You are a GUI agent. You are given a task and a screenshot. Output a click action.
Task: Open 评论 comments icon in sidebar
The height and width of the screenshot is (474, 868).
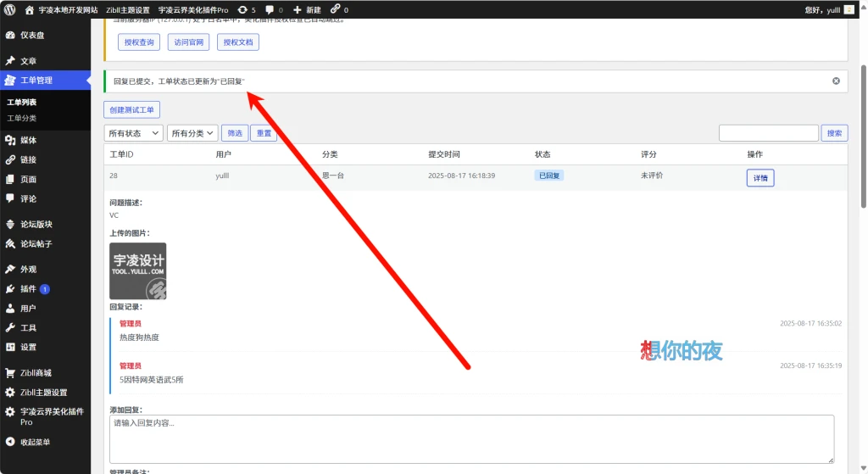click(x=10, y=198)
